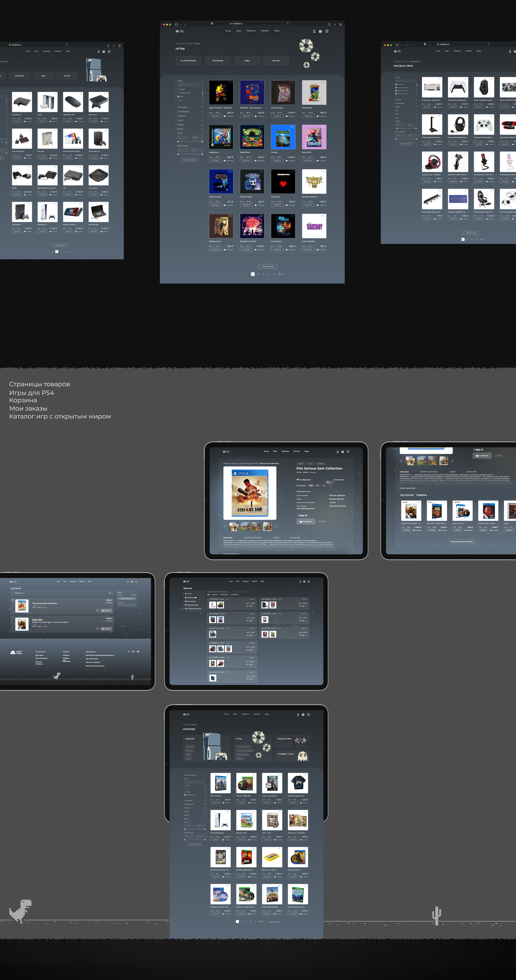This screenshot has width=516, height=980.
Task: Check the Аркада box in Каталог filter
Action: [x=185, y=792]
